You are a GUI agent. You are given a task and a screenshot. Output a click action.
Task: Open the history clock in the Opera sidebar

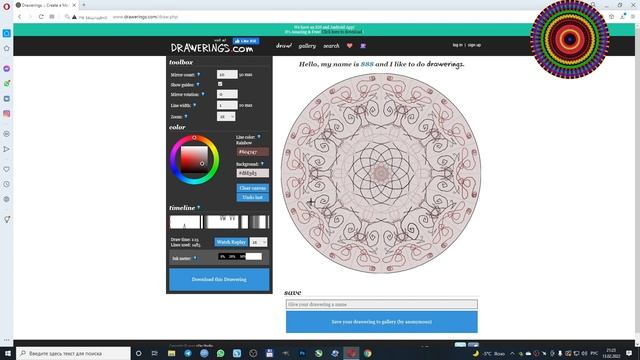click(7, 184)
